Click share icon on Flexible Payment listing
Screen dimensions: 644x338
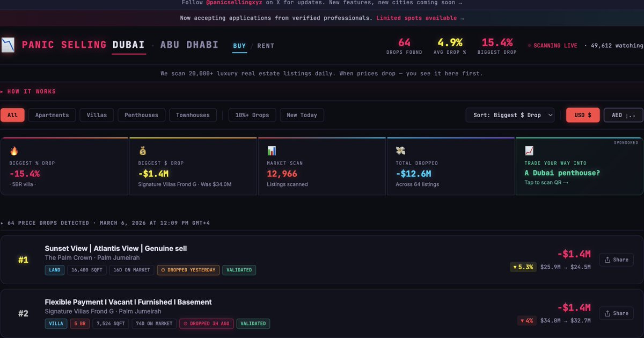[608, 313]
